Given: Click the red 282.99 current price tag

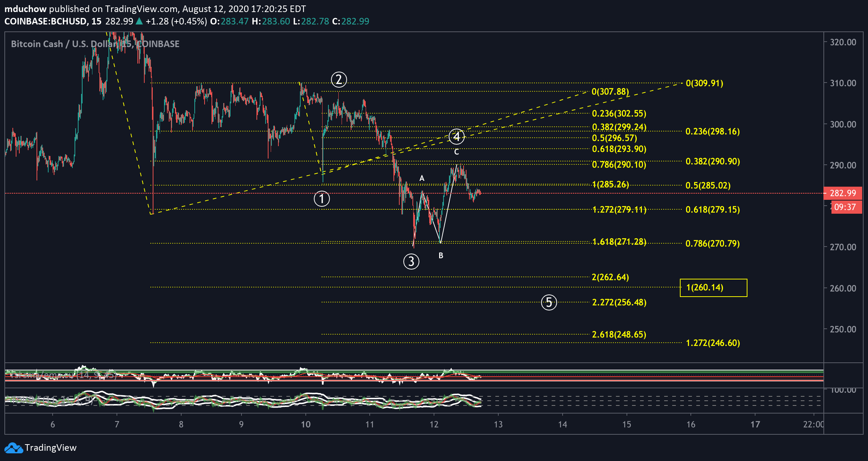Looking at the screenshot, I should [x=842, y=193].
